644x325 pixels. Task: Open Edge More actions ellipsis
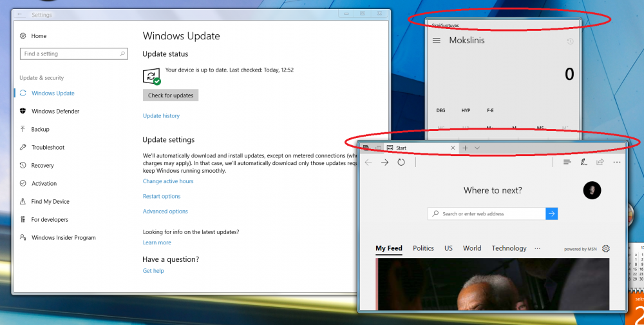[x=617, y=162]
